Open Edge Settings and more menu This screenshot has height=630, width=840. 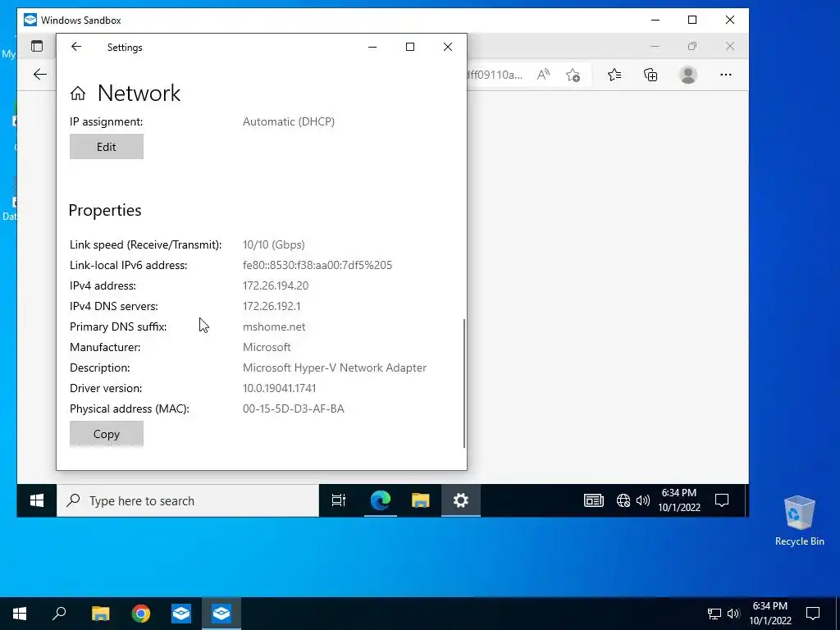point(726,75)
